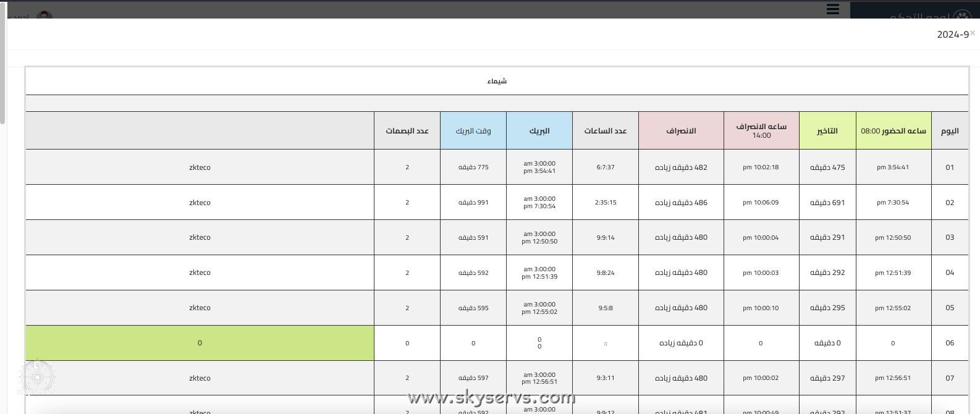Click the عدد البصمات column header
Viewport: 980px width, 414px height.
point(407,131)
